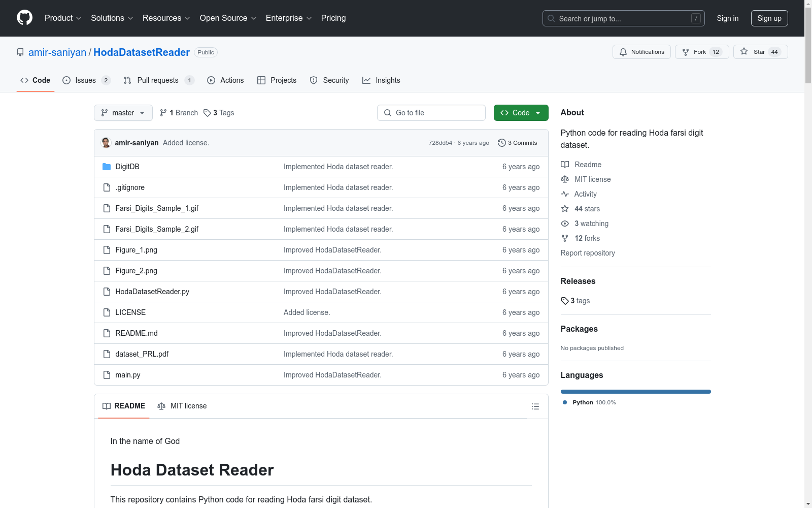Viewport: 812px width, 508px height.
Task: Click the Python language bar
Action: click(635, 392)
